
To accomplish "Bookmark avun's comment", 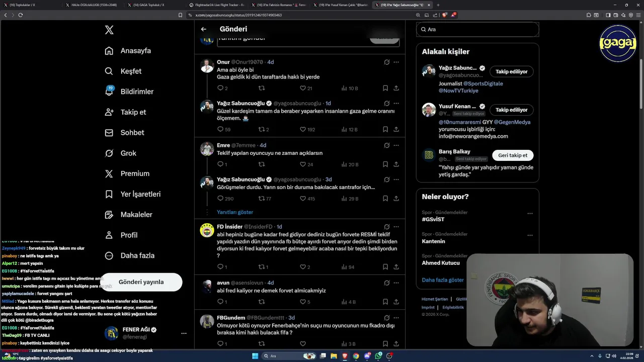I will pos(385,302).
